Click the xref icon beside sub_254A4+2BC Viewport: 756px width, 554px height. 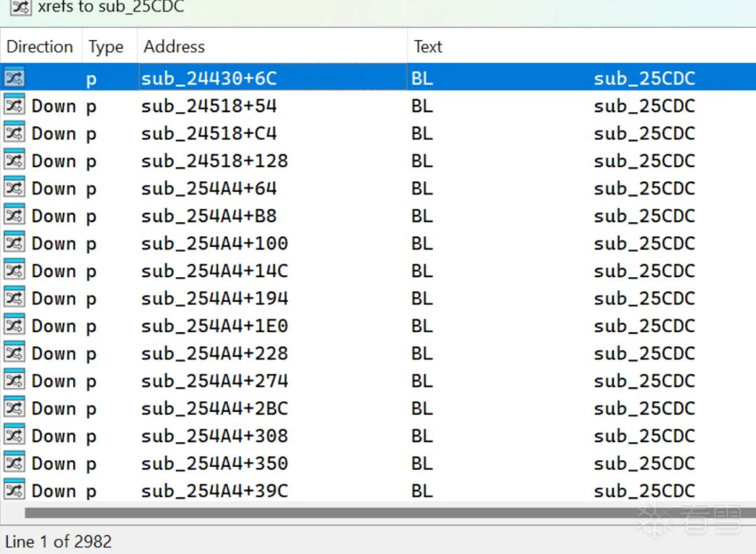pos(14,408)
